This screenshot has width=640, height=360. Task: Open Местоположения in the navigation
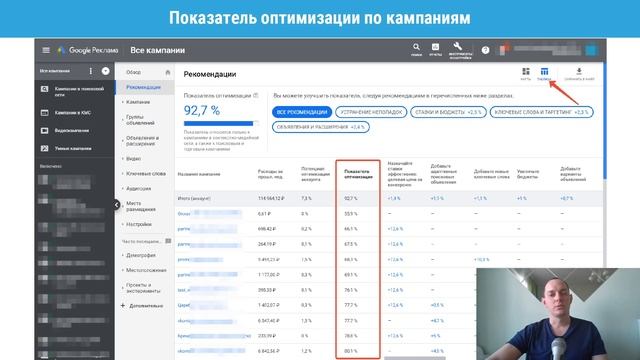click(x=146, y=270)
